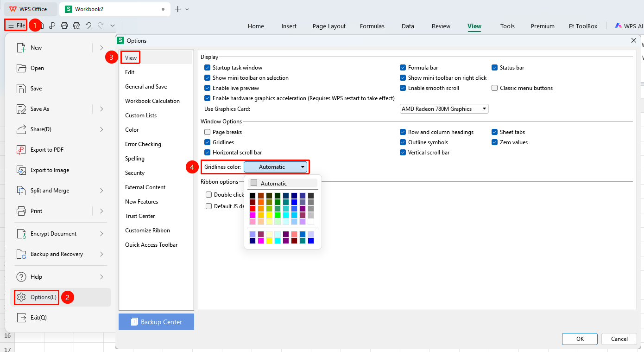Viewport: 644px width, 352px height.
Task: Enable Classic menu buttons checkbox
Action: (x=494, y=88)
